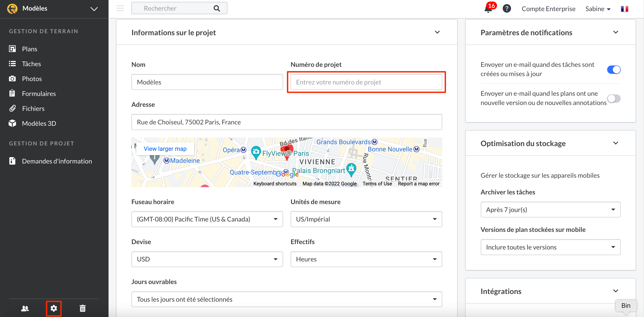The height and width of the screenshot is (317, 644).
Task: Click the Palais Brongniart map marker
Action: 351,170
